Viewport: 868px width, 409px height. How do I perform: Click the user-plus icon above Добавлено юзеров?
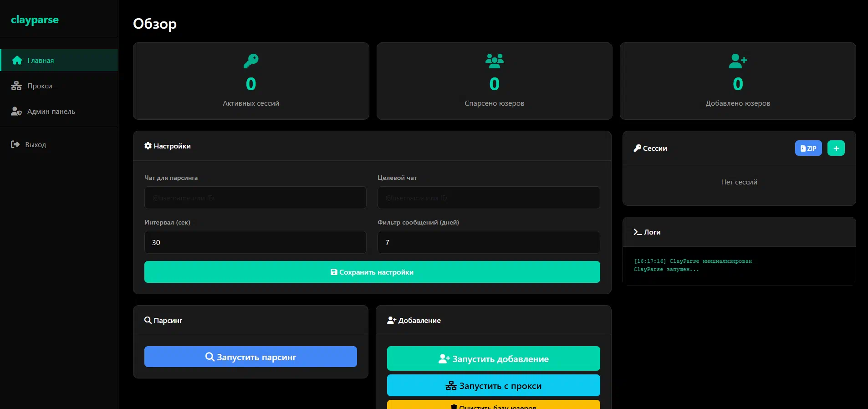737,61
